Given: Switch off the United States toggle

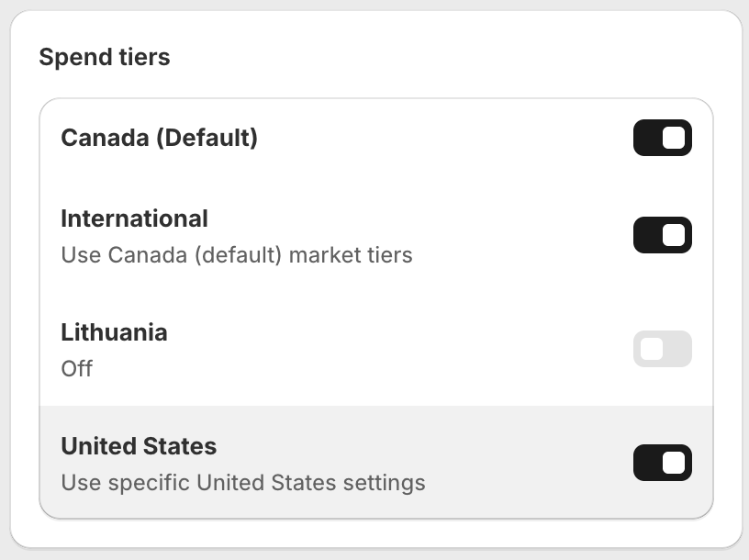Looking at the screenshot, I should [x=662, y=463].
